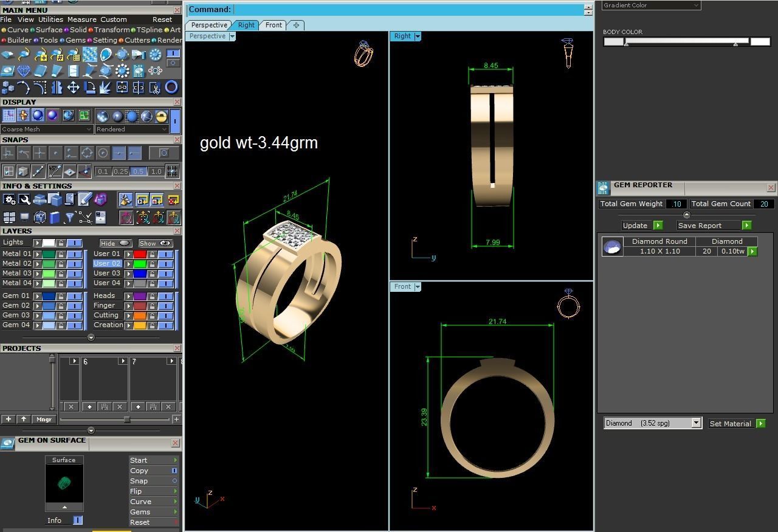Click the Start button in Gem on Surface
The height and width of the screenshot is (532, 778).
pos(153,460)
